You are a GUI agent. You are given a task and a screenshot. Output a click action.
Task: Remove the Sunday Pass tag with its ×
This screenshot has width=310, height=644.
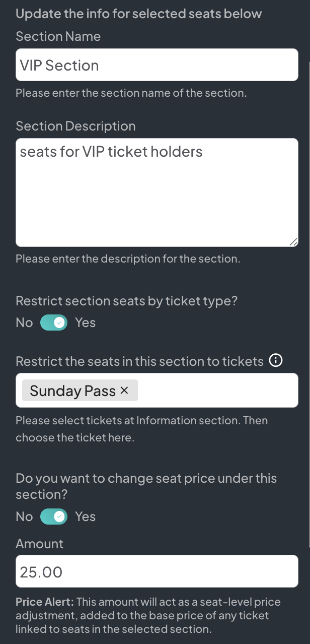(x=125, y=391)
